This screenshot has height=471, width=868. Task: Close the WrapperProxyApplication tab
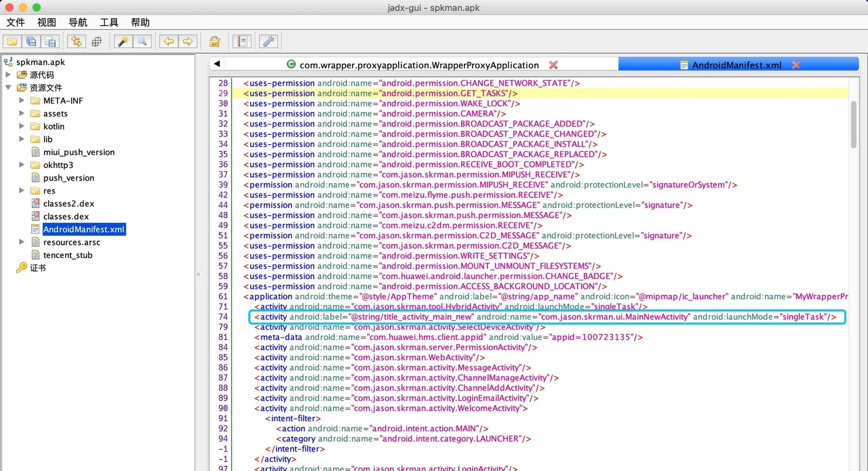click(553, 65)
